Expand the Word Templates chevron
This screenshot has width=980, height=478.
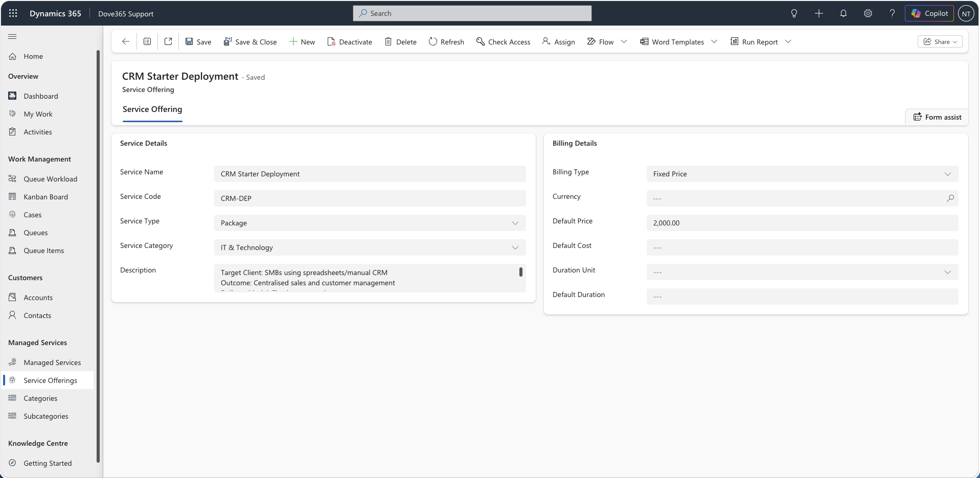click(715, 42)
